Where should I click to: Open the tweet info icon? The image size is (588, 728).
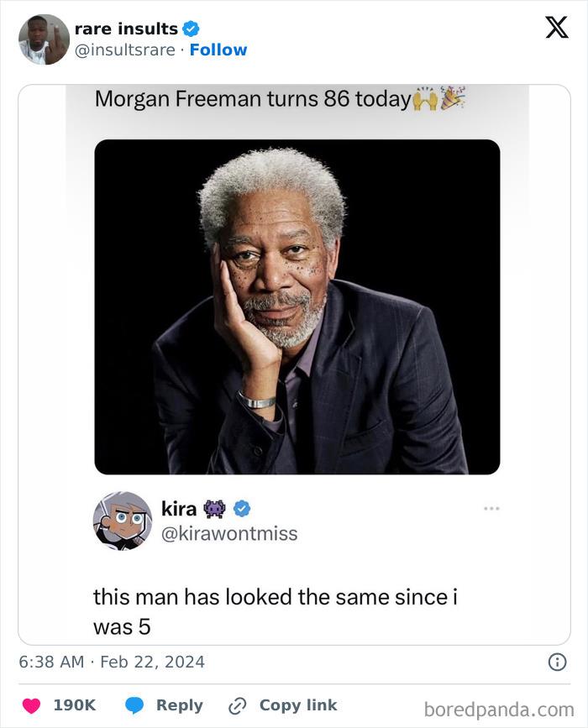click(557, 663)
